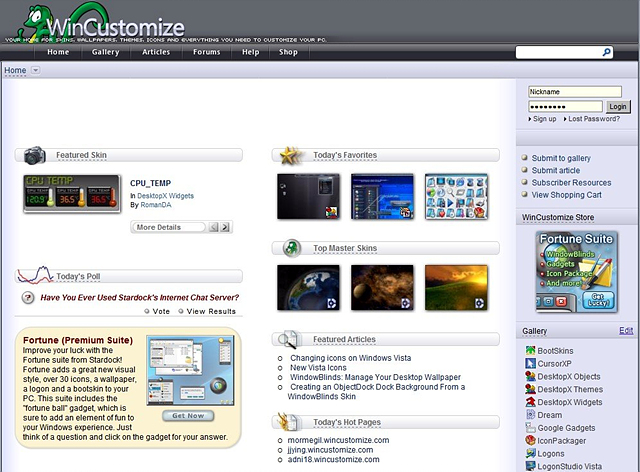This screenshot has width=640, height=472.
Task: Show previous featured skin arrow
Action: [x=213, y=227]
